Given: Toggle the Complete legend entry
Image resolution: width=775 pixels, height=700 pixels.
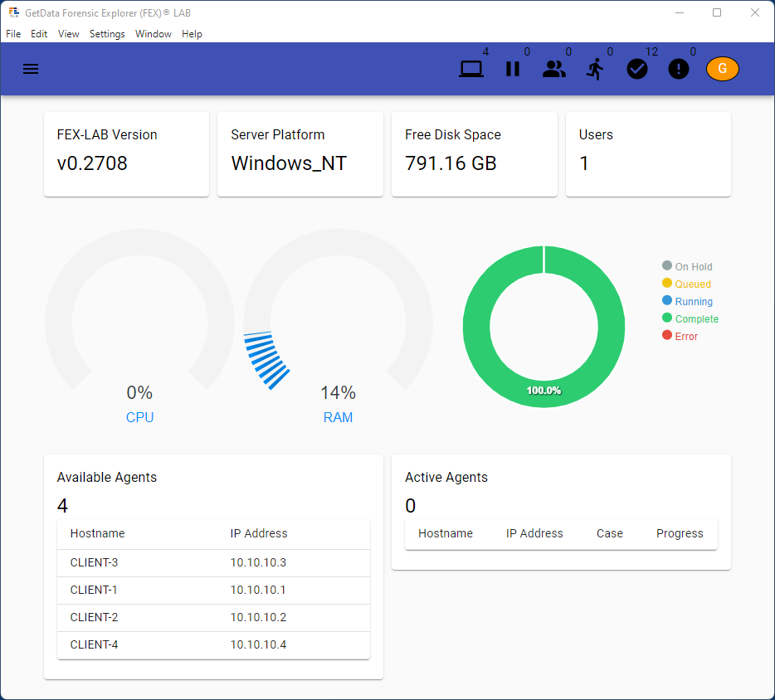Looking at the screenshot, I should (690, 318).
